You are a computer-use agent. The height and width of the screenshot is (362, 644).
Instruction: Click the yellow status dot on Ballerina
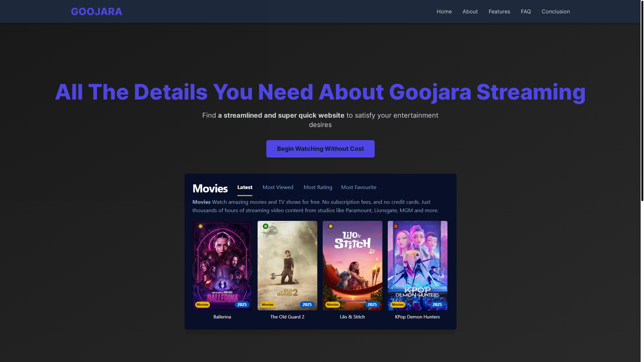tap(201, 226)
